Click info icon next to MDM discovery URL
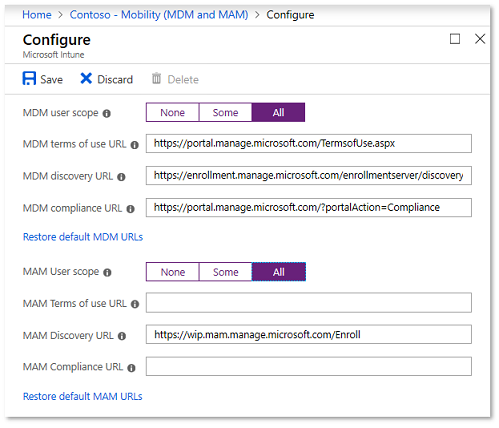 click(x=121, y=177)
